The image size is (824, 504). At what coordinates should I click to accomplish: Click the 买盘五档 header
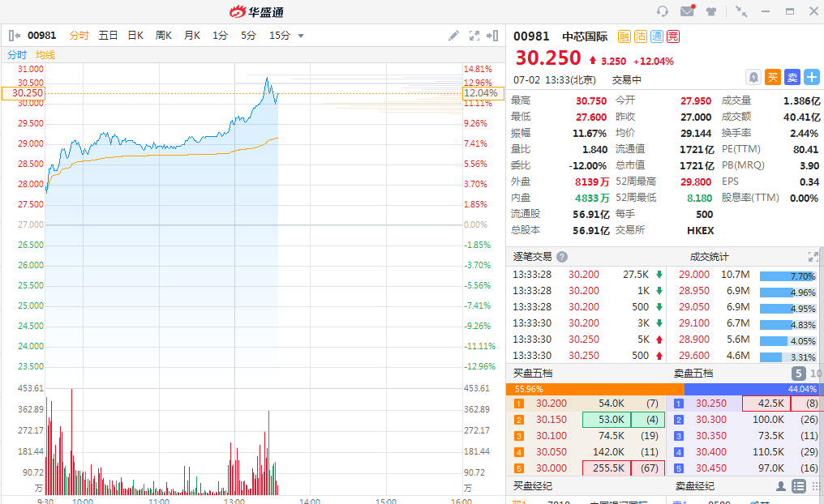click(x=532, y=374)
